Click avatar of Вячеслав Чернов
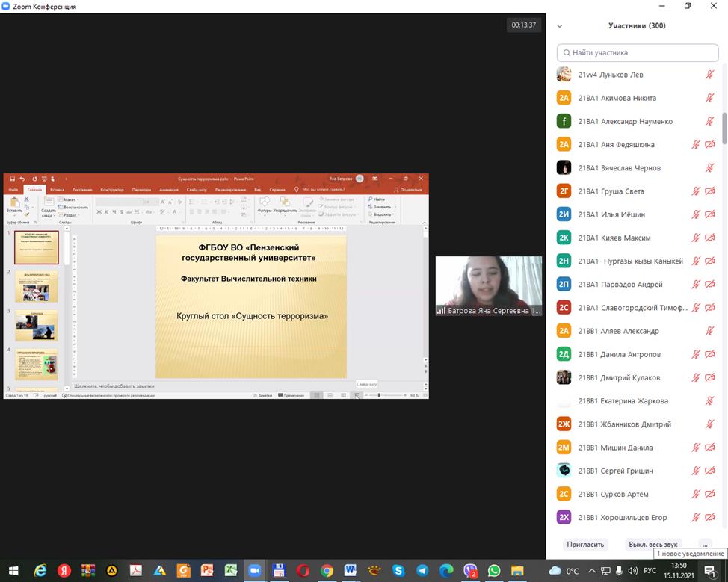This screenshot has height=582, width=728. [x=564, y=168]
